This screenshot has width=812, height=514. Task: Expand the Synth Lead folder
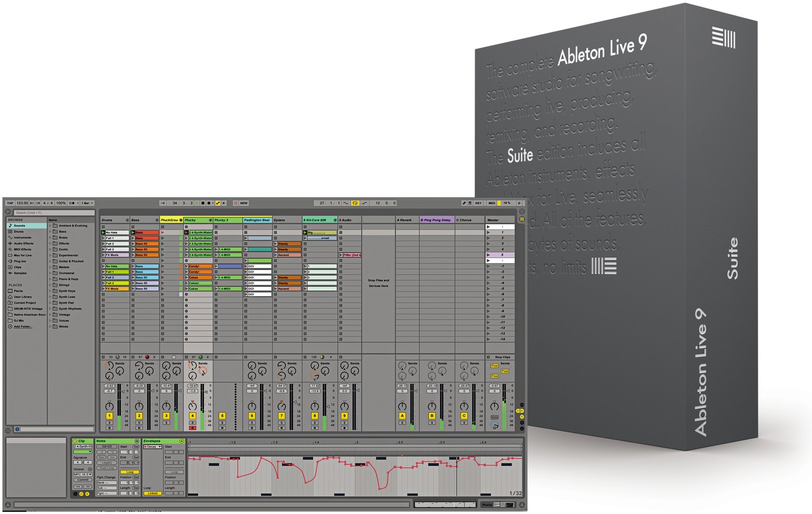click(x=50, y=297)
